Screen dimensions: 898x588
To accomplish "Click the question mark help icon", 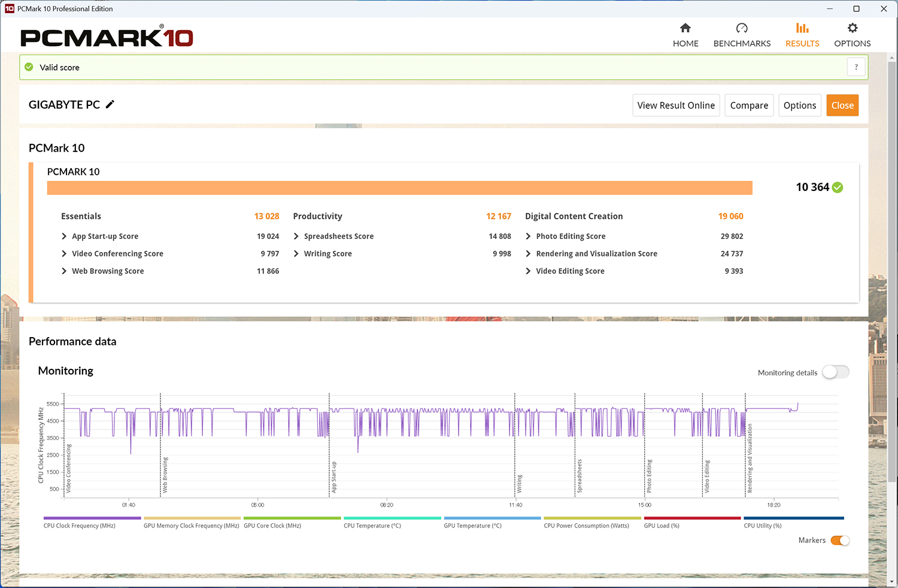I will (856, 67).
